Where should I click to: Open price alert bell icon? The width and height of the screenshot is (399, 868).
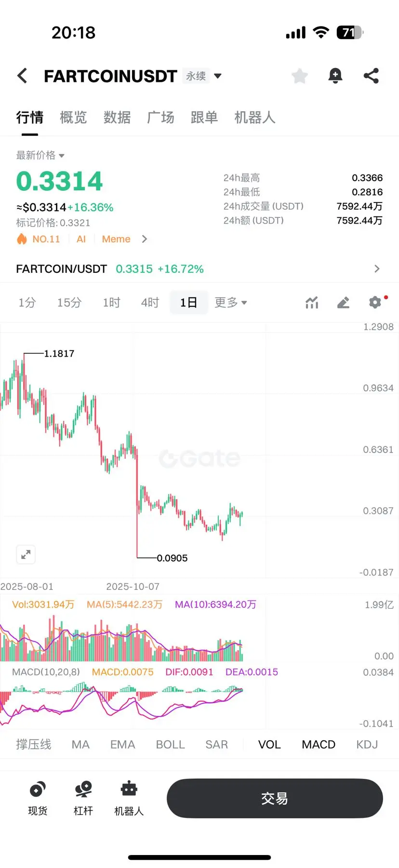(335, 76)
